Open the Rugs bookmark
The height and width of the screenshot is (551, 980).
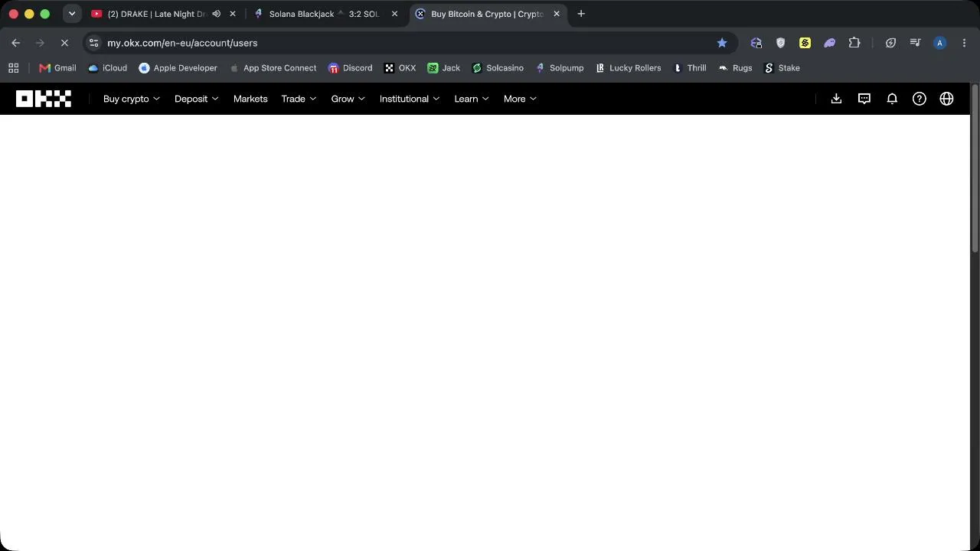(735, 68)
